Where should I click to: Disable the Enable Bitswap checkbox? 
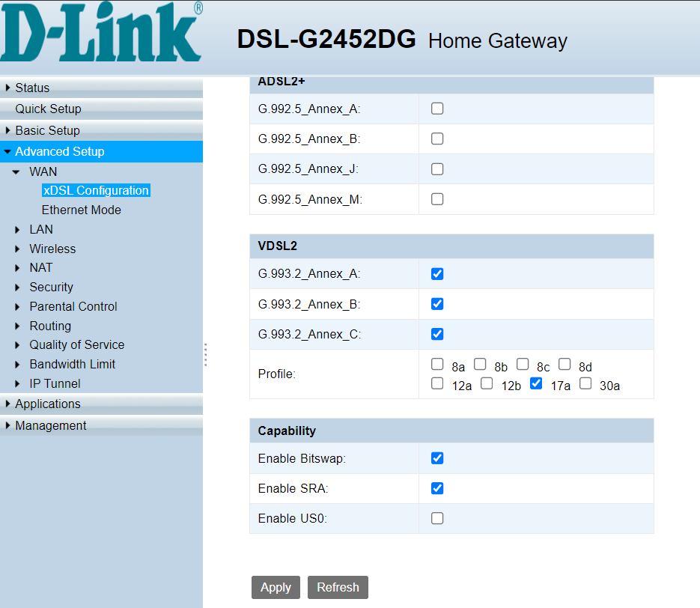[437, 458]
